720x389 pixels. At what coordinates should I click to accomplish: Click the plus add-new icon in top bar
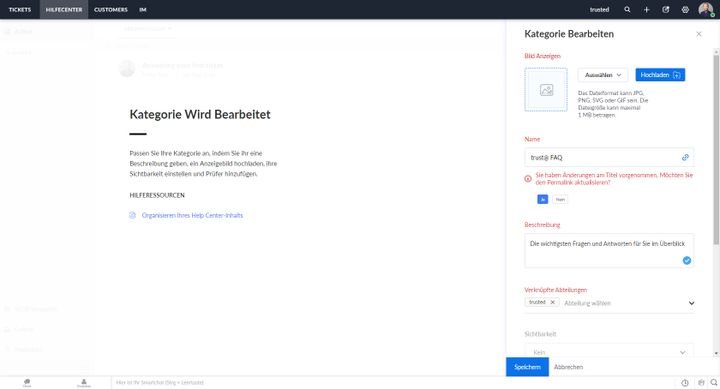(646, 10)
